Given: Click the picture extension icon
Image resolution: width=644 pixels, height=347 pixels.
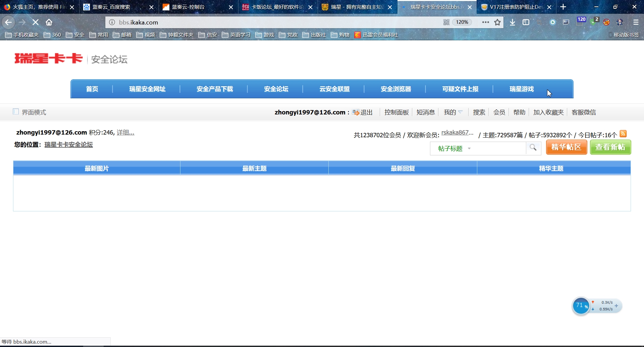Looking at the screenshot, I should (566, 22).
